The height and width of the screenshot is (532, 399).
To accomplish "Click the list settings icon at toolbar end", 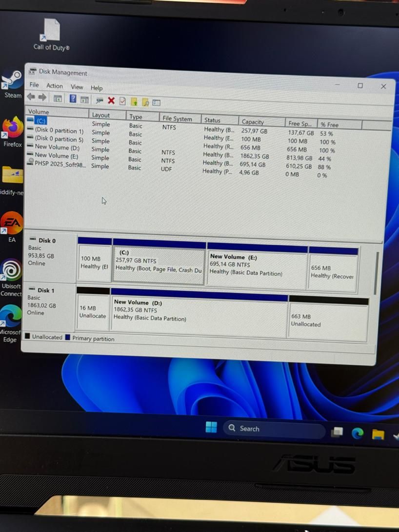I will pos(156,102).
